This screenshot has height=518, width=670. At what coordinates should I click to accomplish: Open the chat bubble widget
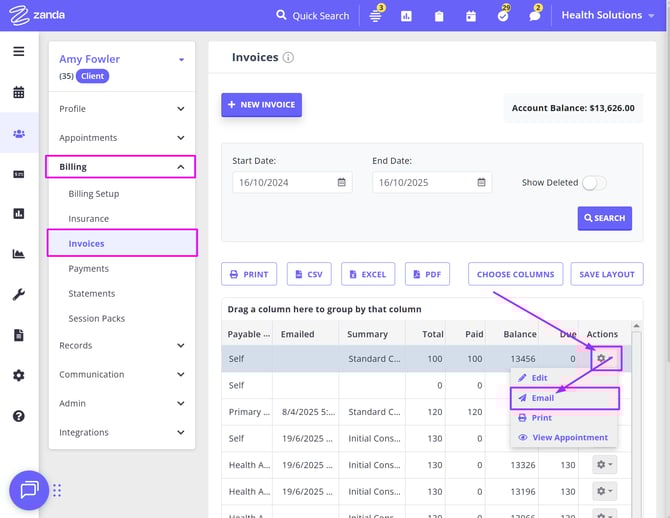(29, 490)
